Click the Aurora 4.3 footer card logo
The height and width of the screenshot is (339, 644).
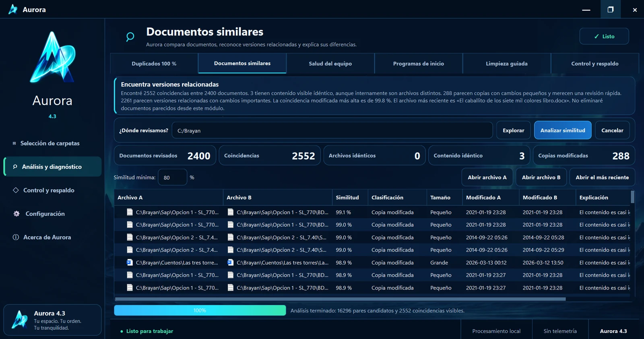tap(19, 320)
